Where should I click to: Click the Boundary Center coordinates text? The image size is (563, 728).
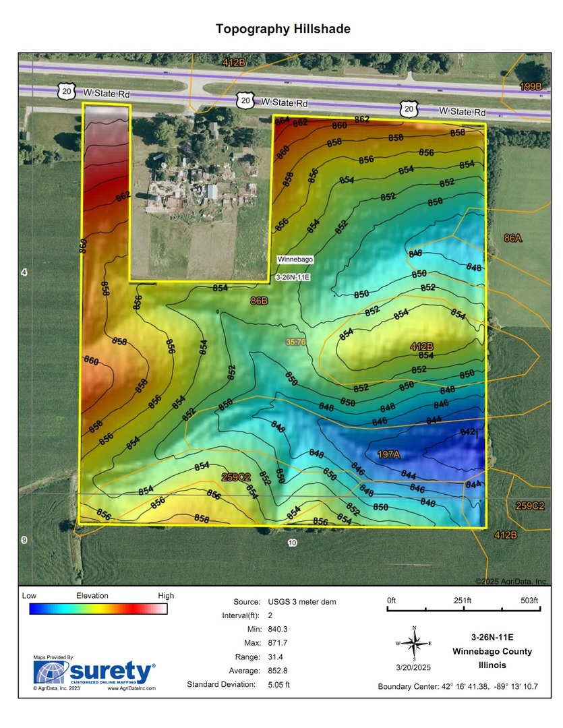458,687
